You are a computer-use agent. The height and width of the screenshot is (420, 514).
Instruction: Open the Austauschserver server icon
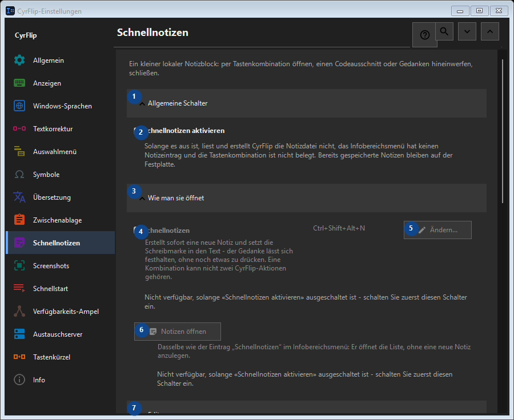[x=19, y=334]
